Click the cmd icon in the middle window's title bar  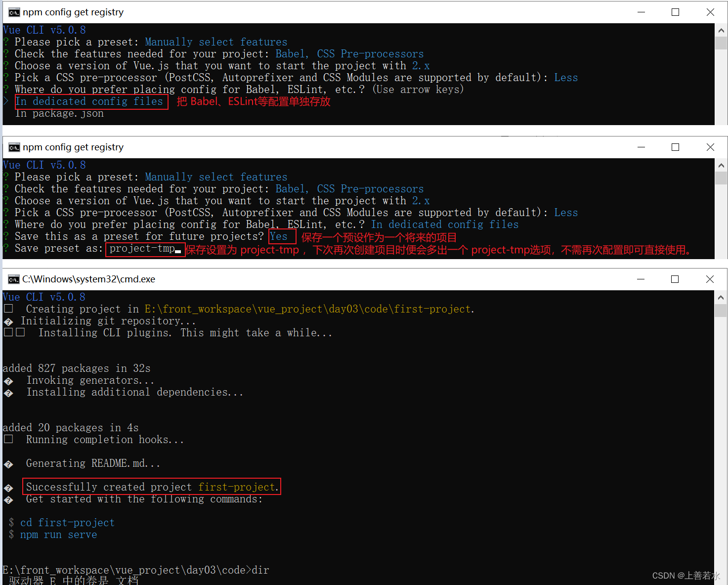pos(14,147)
